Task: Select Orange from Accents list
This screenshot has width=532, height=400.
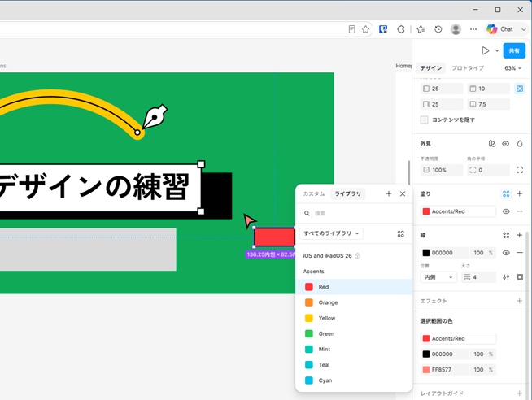Action: click(354, 302)
